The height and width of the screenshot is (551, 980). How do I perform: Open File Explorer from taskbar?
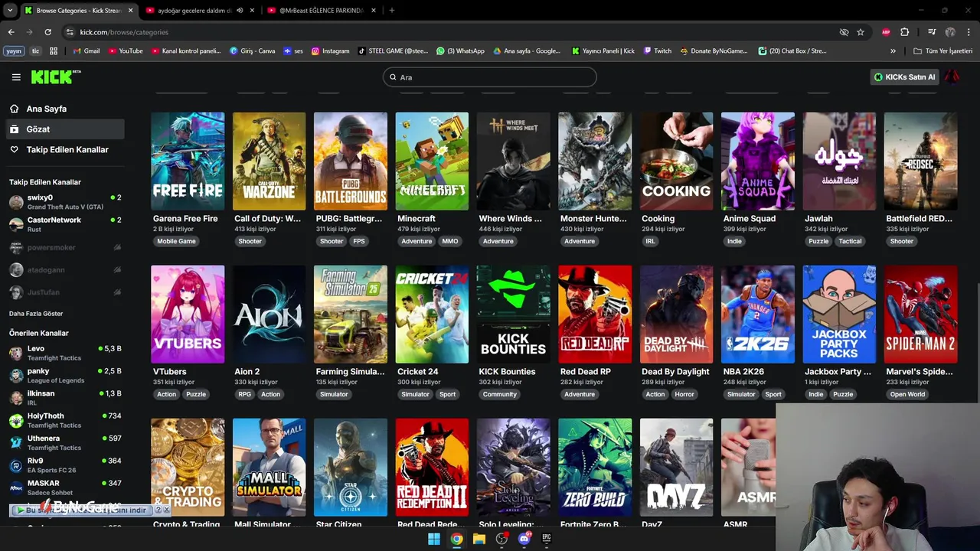[479, 539]
